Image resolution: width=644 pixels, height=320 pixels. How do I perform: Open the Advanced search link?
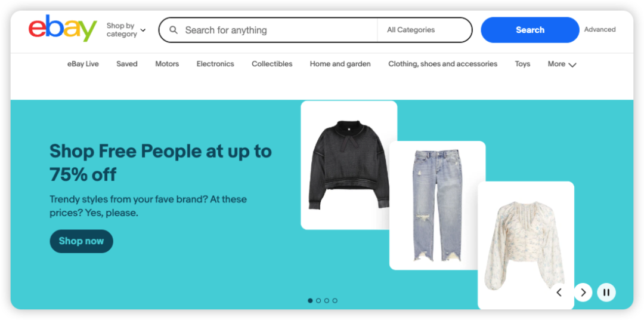tap(600, 30)
